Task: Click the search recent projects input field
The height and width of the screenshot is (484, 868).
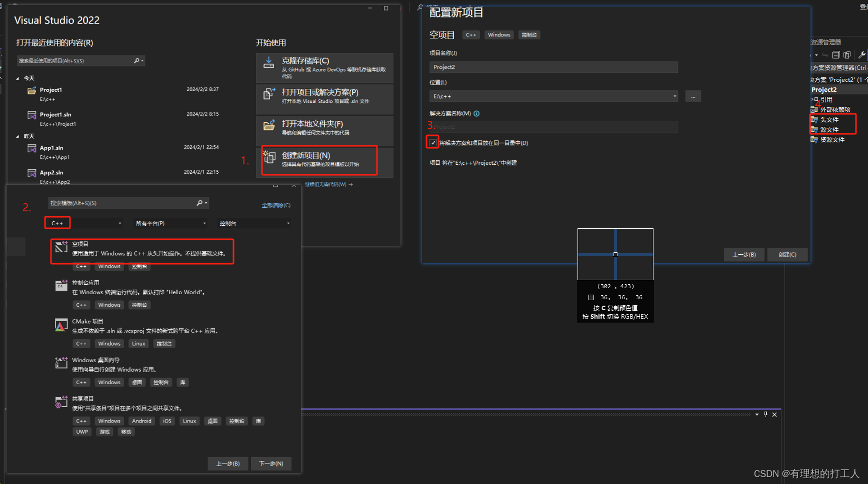Action: (x=81, y=60)
